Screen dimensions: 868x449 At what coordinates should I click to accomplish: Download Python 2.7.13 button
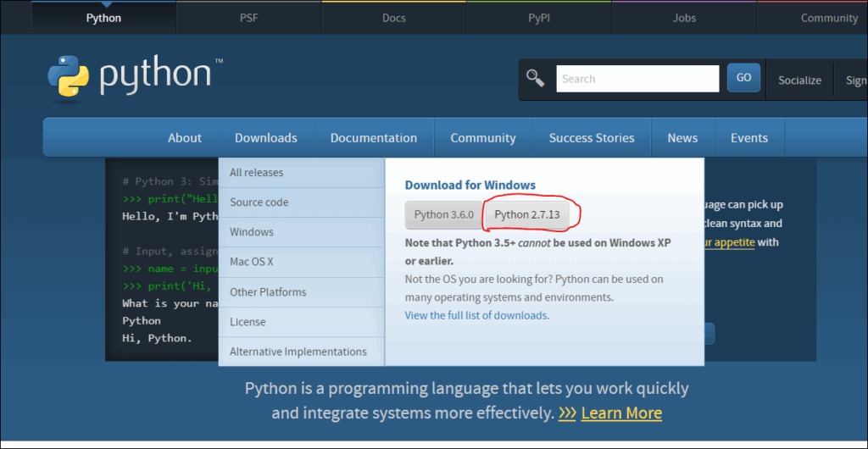click(x=527, y=214)
